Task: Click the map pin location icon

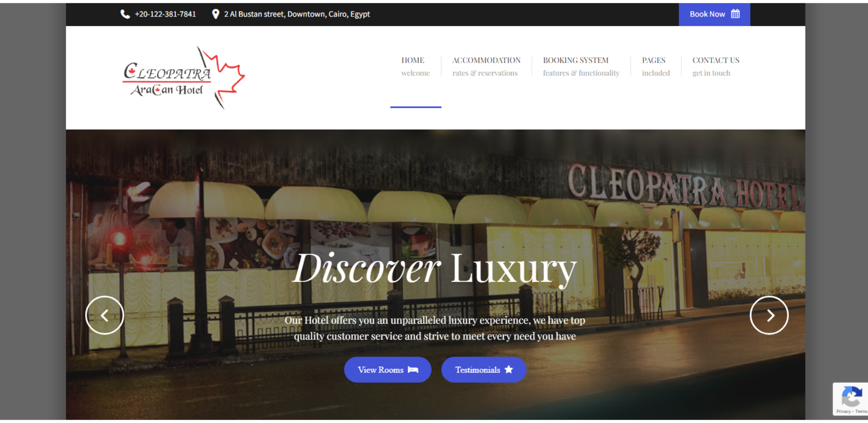Action: [215, 14]
